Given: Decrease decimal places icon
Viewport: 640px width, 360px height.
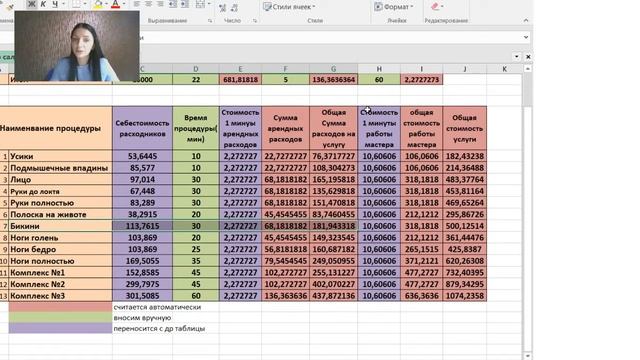Looking at the screenshot, I should click(x=235, y=7).
